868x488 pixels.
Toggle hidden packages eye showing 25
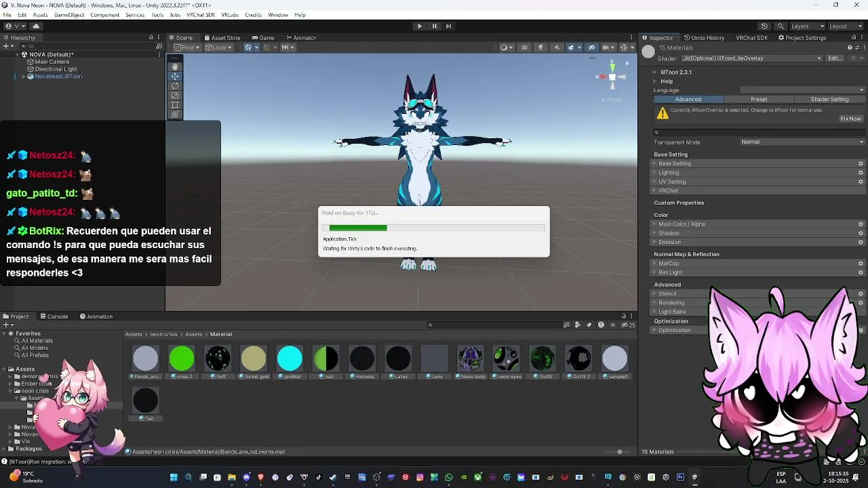tap(629, 325)
